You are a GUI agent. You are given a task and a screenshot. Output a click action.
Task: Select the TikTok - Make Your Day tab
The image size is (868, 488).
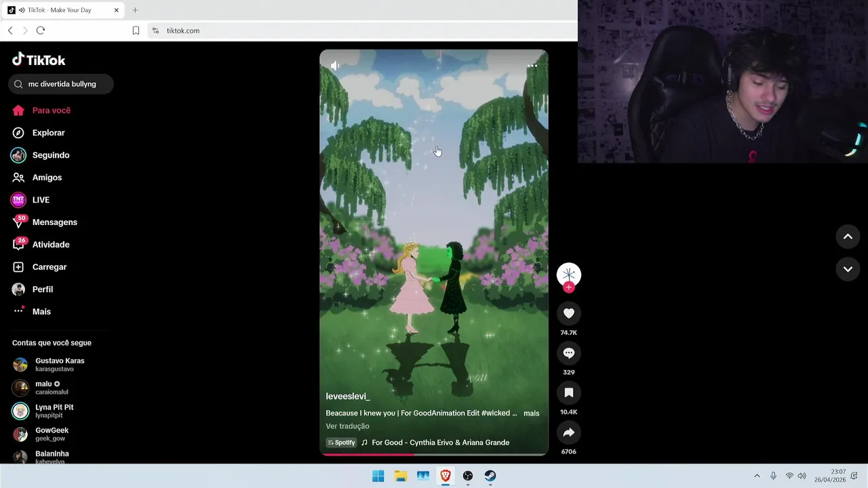pyautogui.click(x=63, y=10)
